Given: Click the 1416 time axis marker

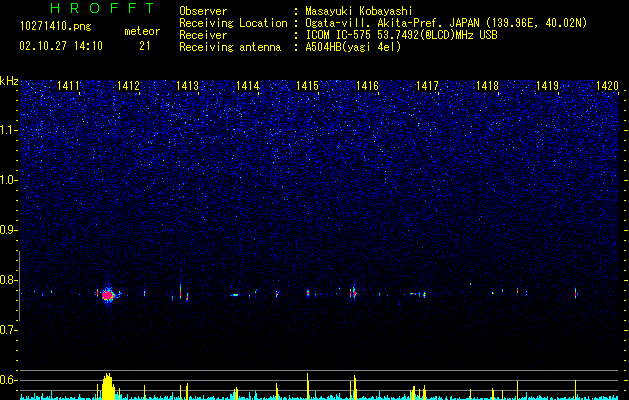Looking at the screenshot, I should [367, 85].
